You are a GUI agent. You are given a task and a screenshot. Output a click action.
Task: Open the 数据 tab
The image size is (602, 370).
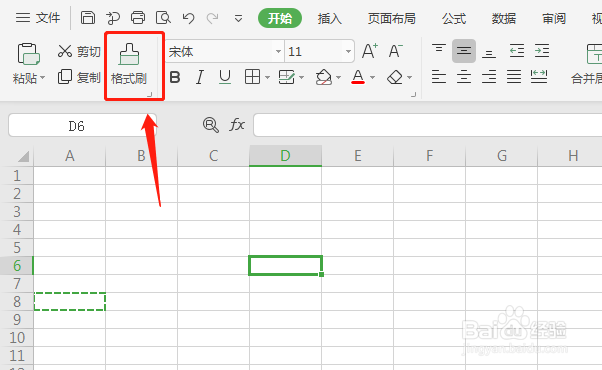(x=504, y=18)
